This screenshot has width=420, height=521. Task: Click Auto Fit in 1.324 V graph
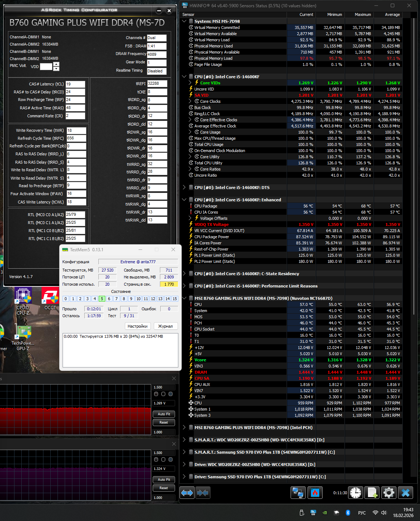pyautogui.click(x=164, y=480)
